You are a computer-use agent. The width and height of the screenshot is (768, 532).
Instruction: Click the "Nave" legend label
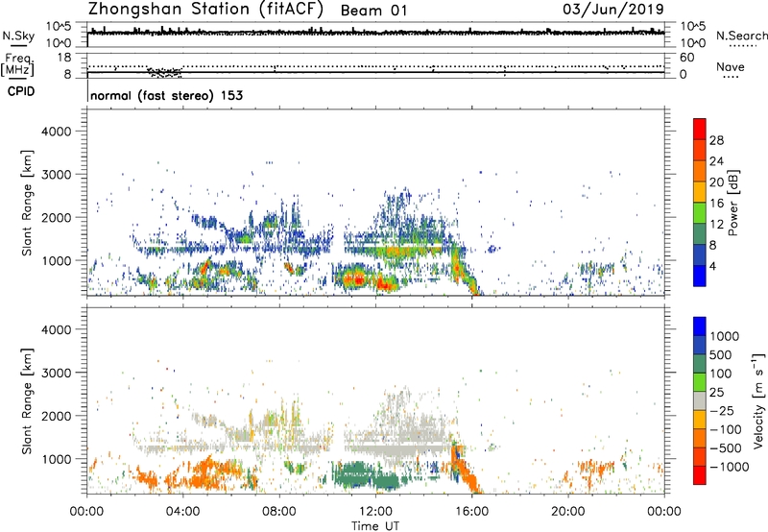[x=731, y=67]
